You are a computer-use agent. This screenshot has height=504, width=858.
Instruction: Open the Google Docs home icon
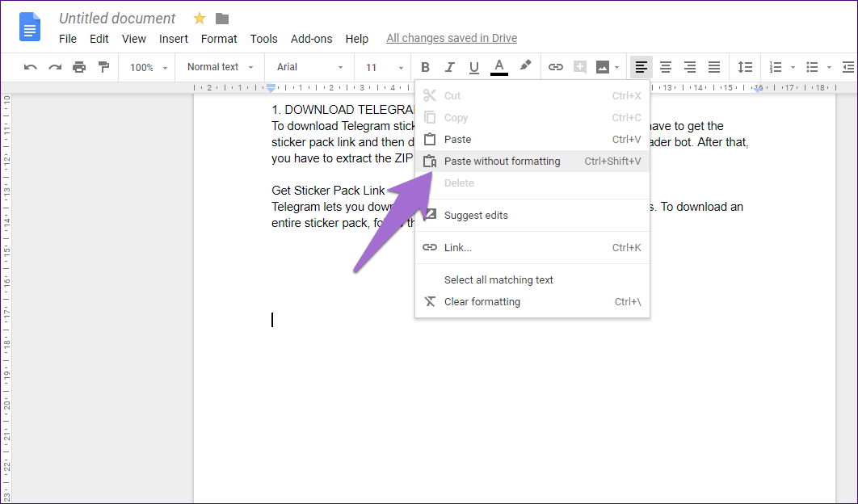tap(30, 27)
